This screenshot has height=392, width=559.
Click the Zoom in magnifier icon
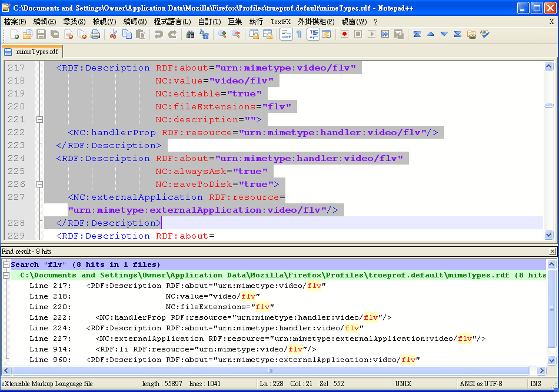(222, 34)
